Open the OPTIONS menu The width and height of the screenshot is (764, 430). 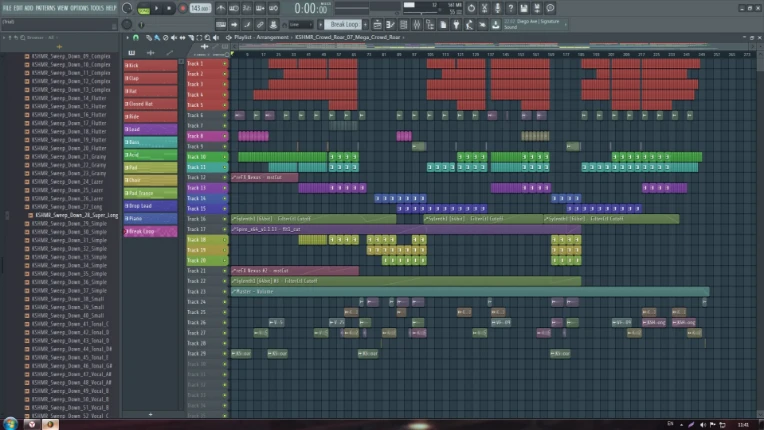(79, 8)
